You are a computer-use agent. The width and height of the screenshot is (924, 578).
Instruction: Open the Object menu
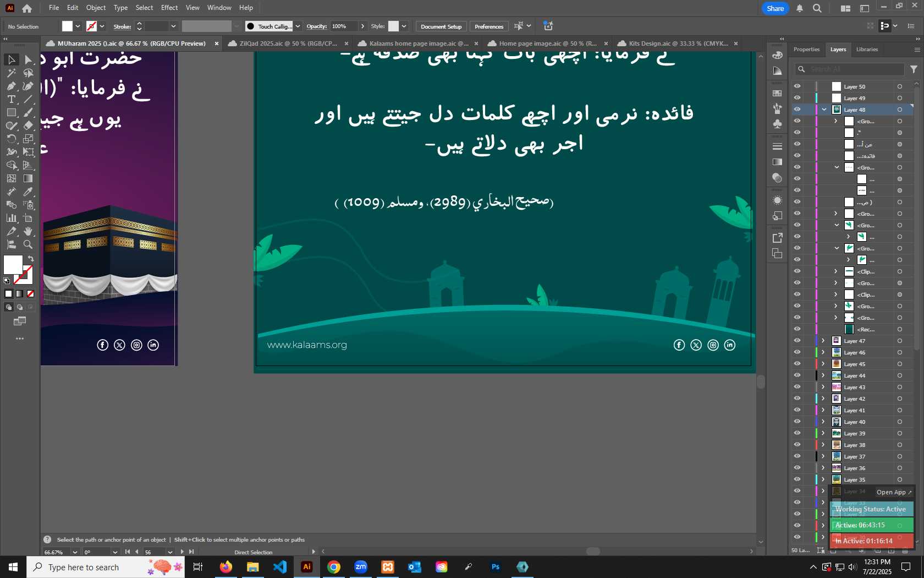[x=96, y=8]
